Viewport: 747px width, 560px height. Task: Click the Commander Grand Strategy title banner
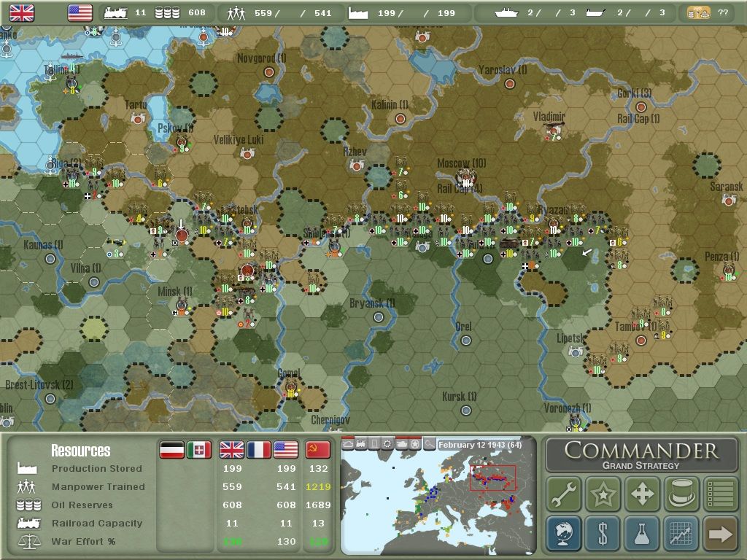click(x=642, y=455)
